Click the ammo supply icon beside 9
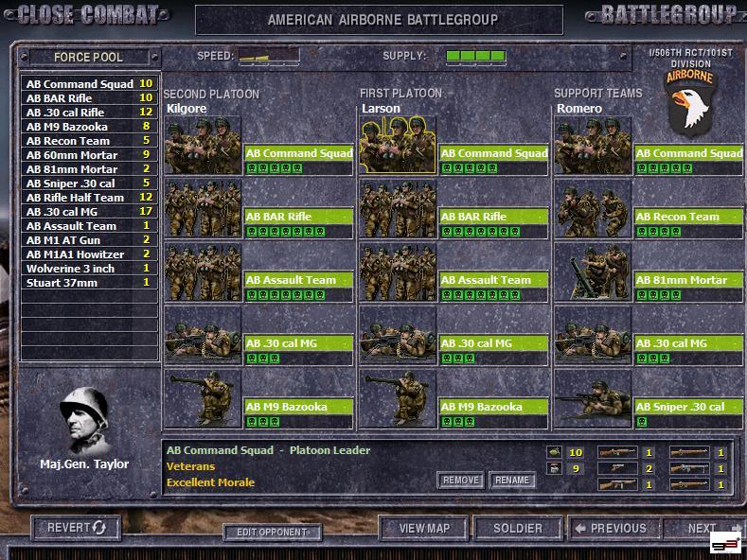Viewport: 747px width, 560px height. (x=554, y=468)
